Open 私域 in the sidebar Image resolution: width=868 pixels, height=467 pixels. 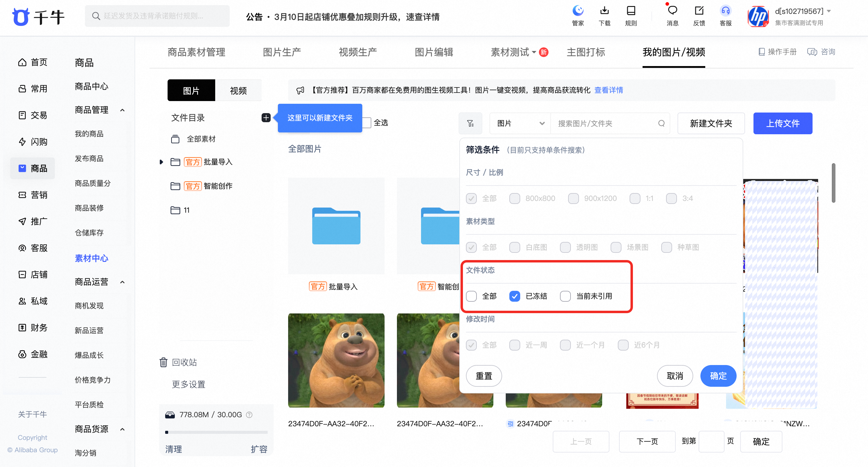pyautogui.click(x=32, y=301)
